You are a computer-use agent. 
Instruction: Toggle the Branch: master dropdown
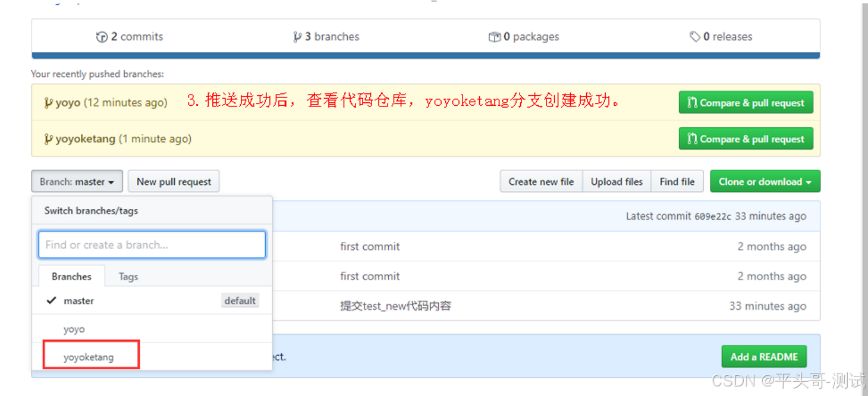77,181
